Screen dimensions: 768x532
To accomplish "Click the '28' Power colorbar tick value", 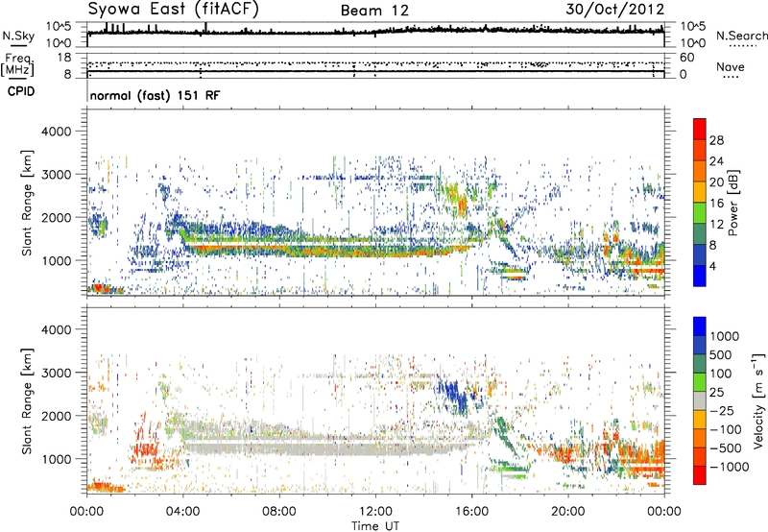I will coord(716,140).
